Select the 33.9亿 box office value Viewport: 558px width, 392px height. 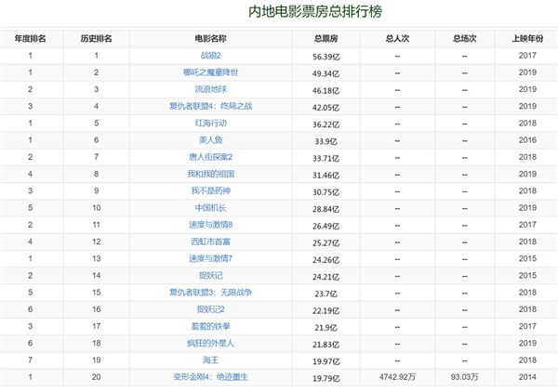click(x=326, y=141)
